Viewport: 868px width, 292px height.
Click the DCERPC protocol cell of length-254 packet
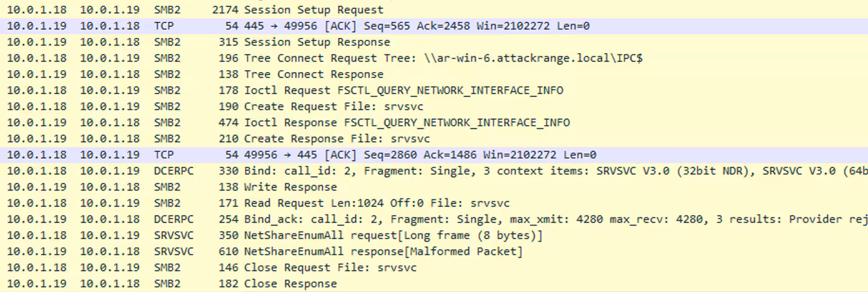pyautogui.click(x=173, y=219)
